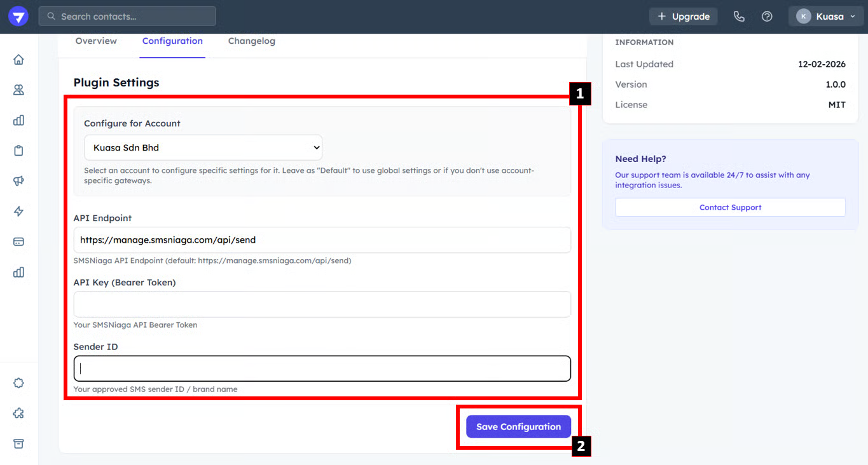The height and width of the screenshot is (465, 868).
Task: Click the Search contacts field
Action: coord(127,17)
